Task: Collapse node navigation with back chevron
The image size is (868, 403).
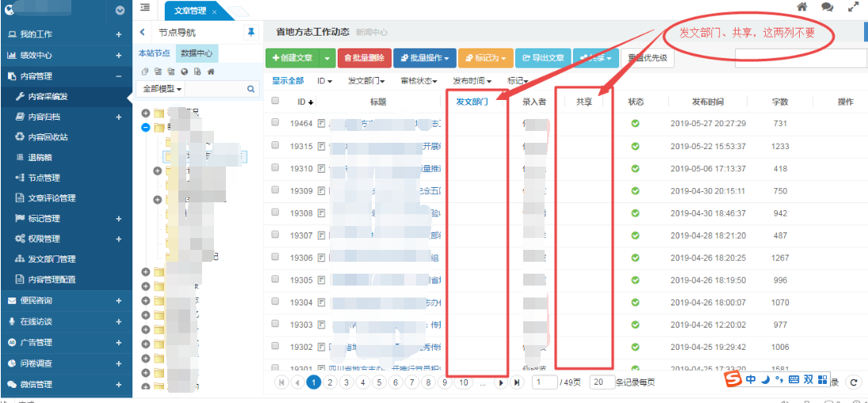Action: pyautogui.click(x=142, y=33)
